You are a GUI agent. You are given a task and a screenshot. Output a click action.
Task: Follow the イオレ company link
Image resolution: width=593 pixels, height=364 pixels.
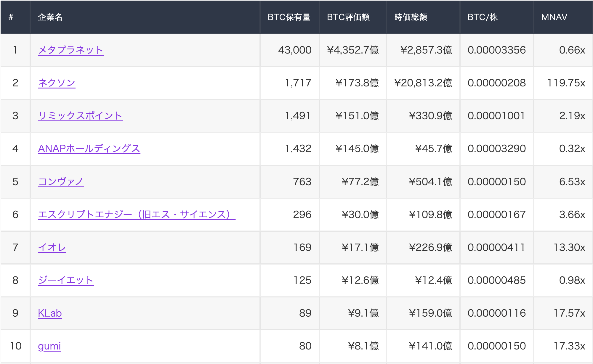52,247
